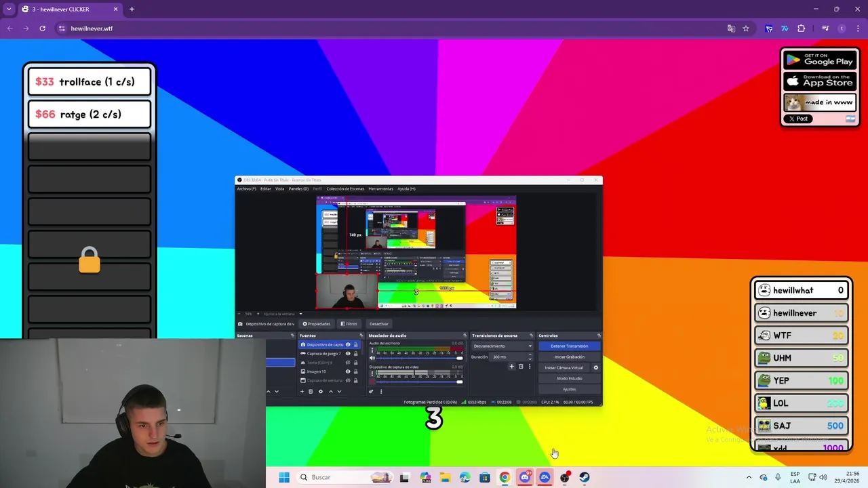Open options dots for Audio del escritorio

click(x=372, y=350)
